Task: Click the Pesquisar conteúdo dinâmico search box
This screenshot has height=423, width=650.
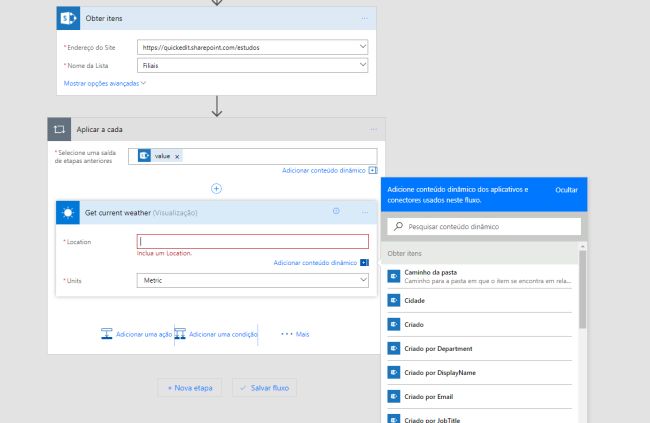Action: click(484, 226)
